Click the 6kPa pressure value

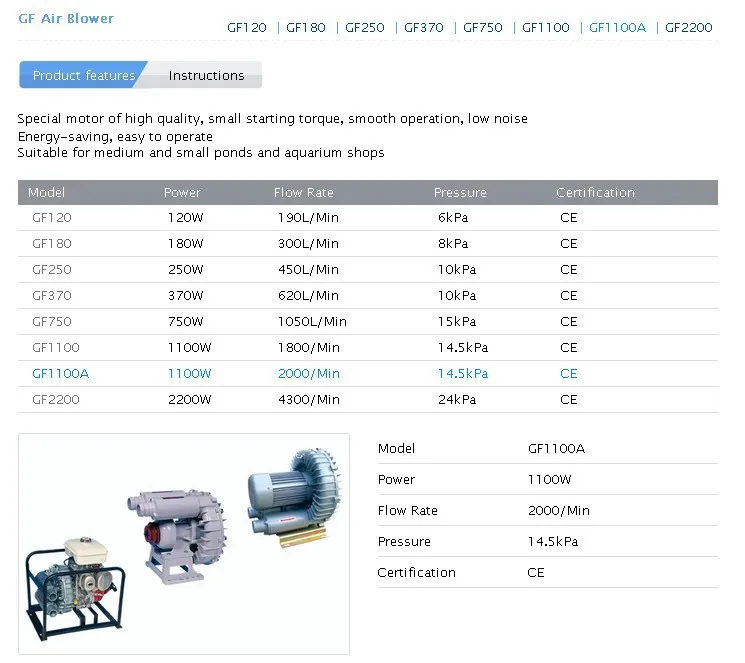coord(453,218)
